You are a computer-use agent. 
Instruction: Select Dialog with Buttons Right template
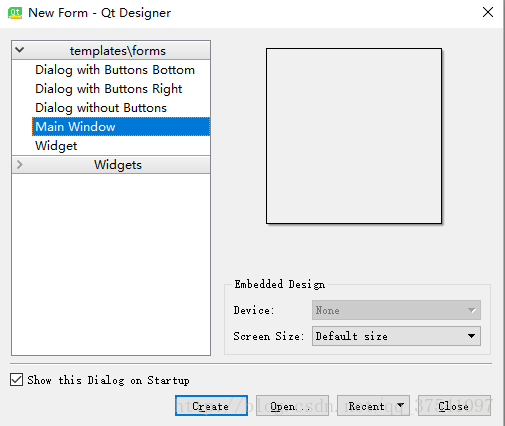108,89
